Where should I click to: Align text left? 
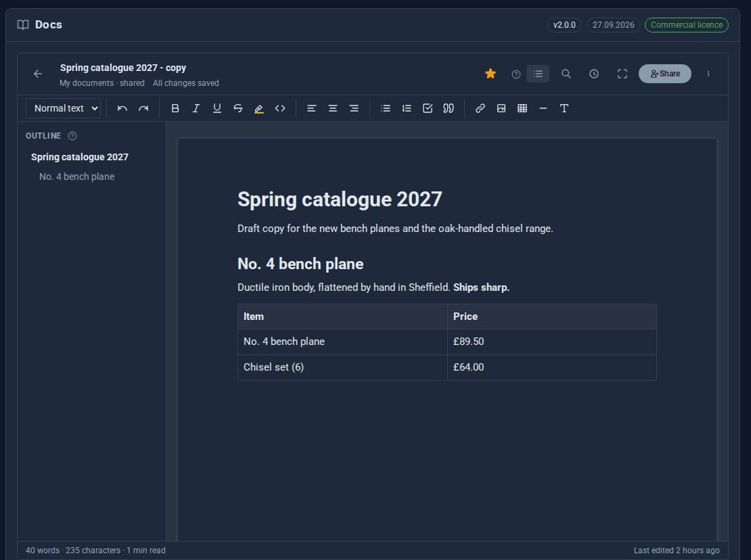tap(311, 108)
